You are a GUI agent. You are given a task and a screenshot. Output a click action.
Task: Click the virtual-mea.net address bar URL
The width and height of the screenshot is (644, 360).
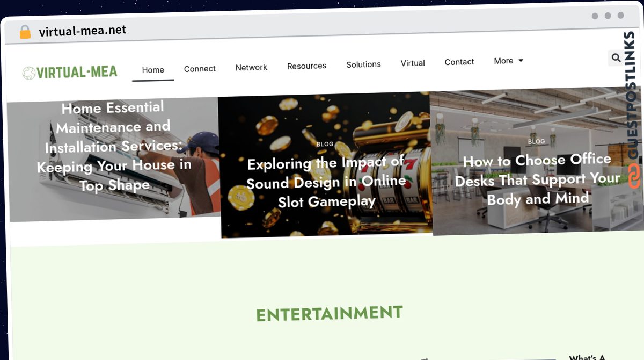click(83, 31)
